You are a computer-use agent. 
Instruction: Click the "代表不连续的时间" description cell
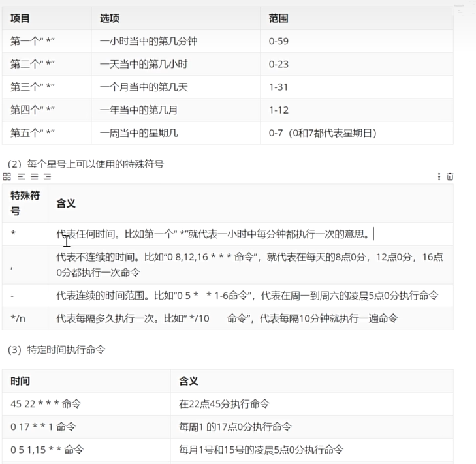(x=251, y=264)
